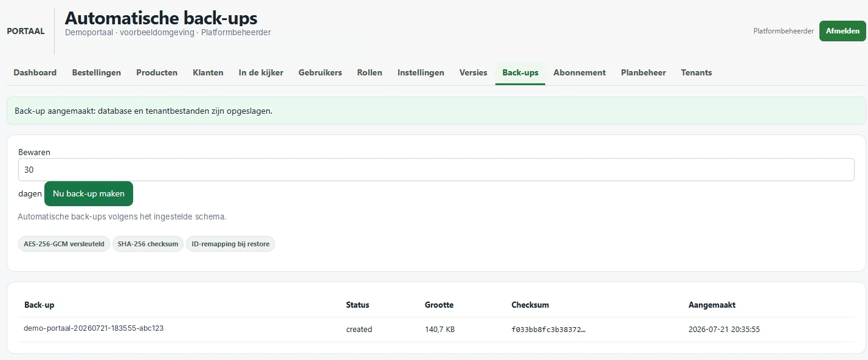Click the 'Bewaren' field label
Image resolution: width=868 pixels, height=360 pixels.
click(x=34, y=152)
